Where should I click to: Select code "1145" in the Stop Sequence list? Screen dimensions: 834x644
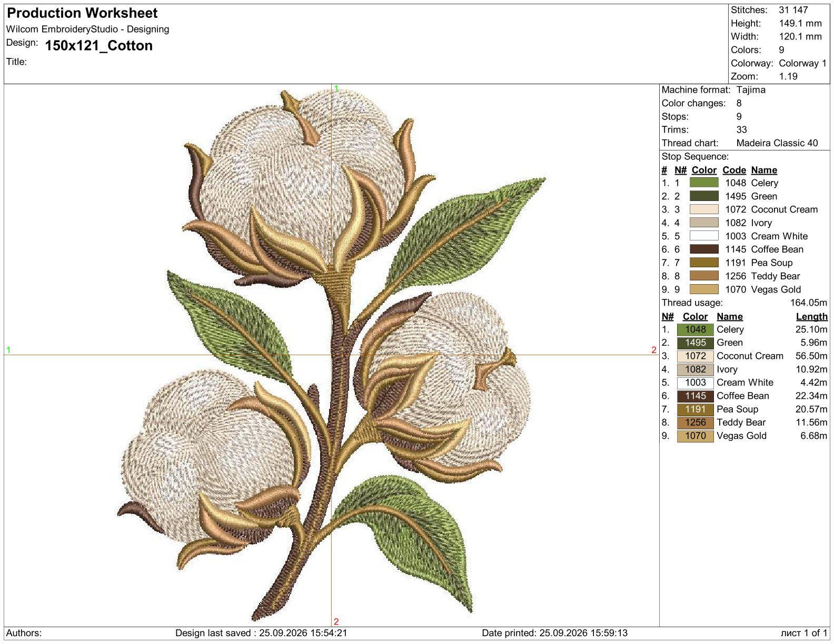click(736, 249)
